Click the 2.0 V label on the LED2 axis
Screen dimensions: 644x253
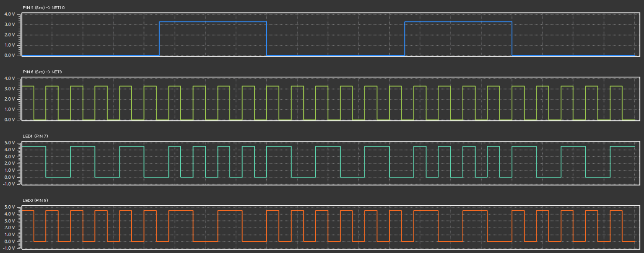click(10, 227)
